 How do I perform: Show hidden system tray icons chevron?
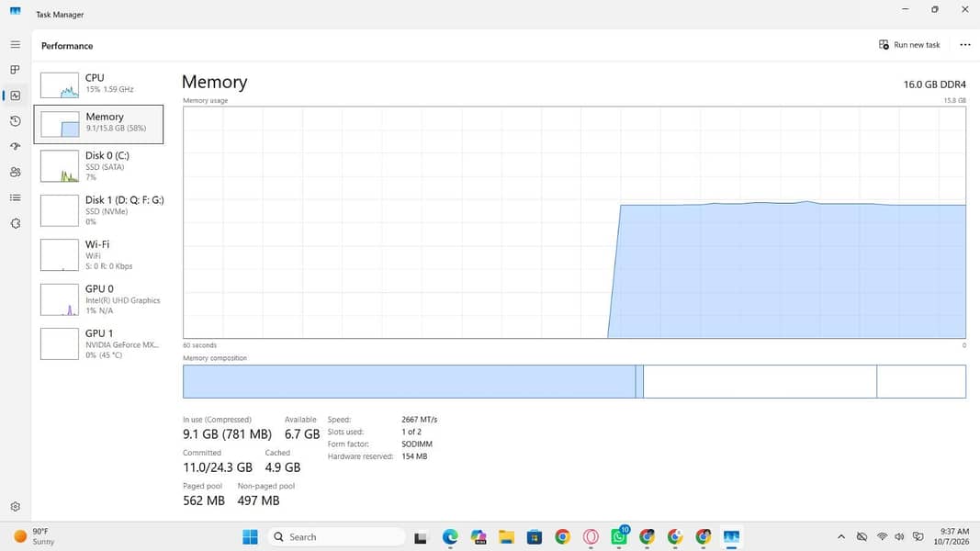click(x=841, y=536)
